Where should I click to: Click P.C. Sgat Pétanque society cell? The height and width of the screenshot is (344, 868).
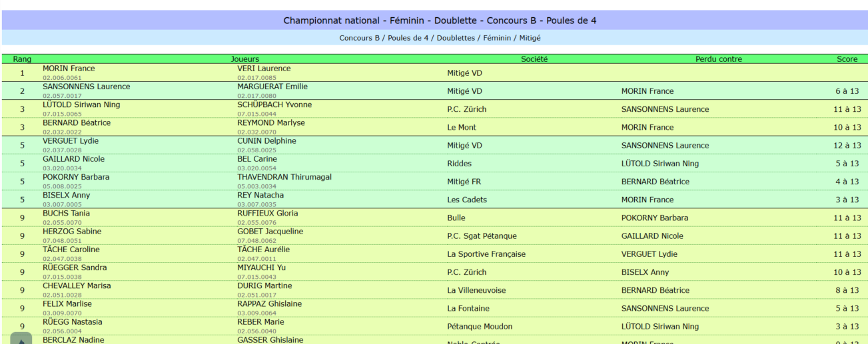pos(482,236)
